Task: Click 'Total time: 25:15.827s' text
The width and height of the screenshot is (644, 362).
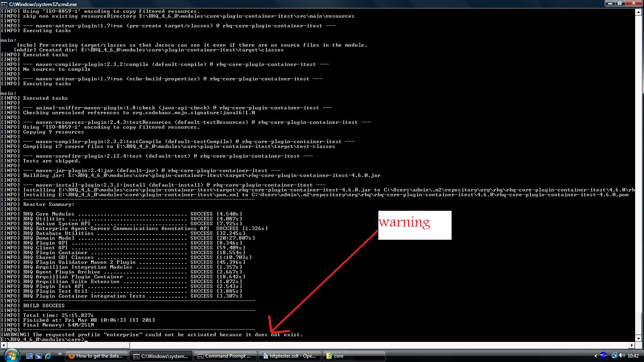Action: 58,315
